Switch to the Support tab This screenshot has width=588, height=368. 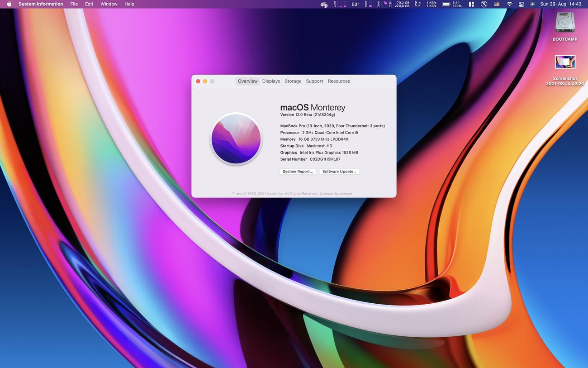(314, 81)
